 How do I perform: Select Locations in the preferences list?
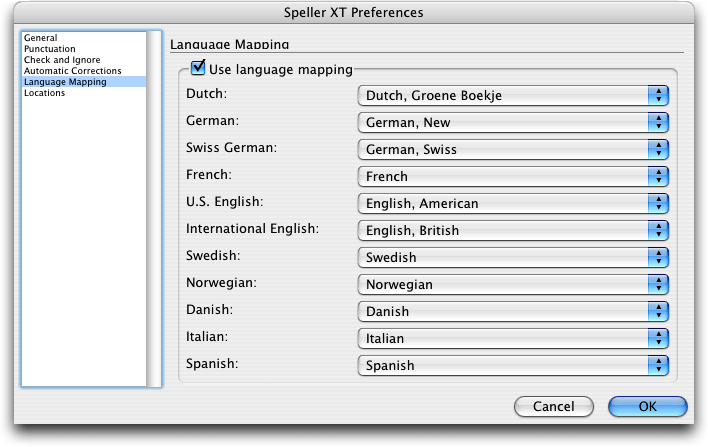click(x=84, y=93)
